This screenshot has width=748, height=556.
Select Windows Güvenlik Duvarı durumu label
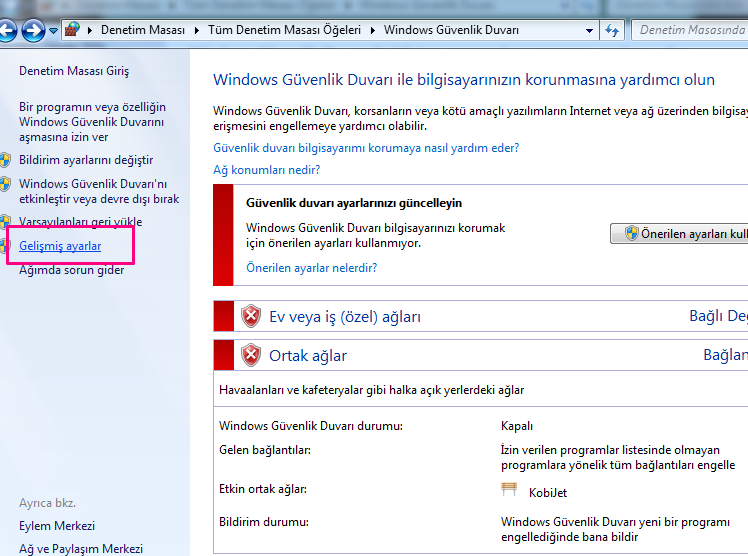pos(311,426)
